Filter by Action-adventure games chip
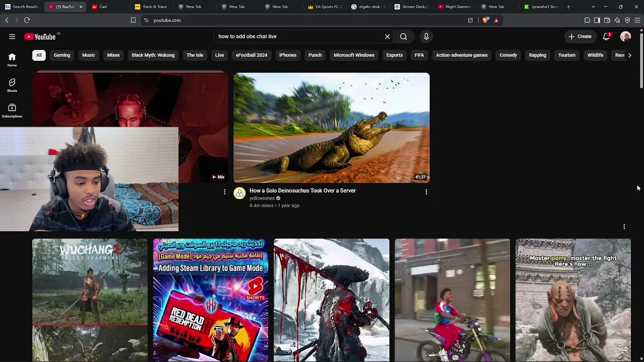 click(x=461, y=55)
